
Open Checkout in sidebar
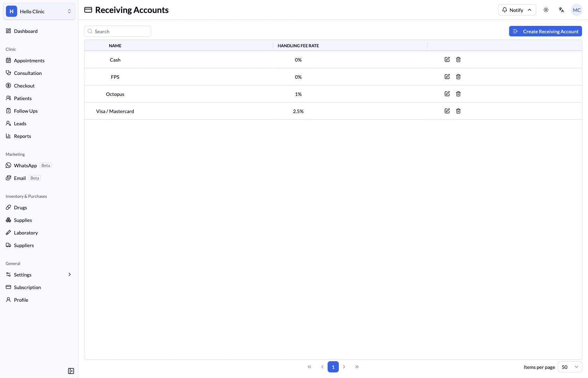click(39, 85)
